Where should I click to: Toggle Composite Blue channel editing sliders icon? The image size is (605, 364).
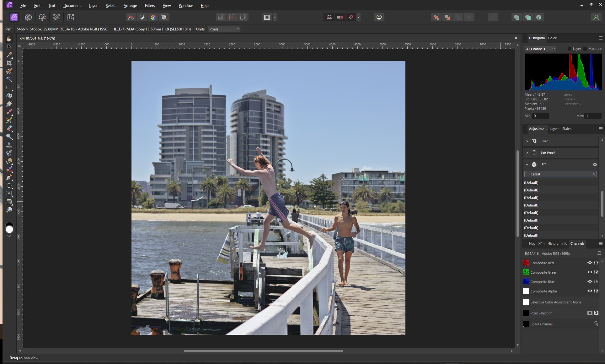[596, 281]
